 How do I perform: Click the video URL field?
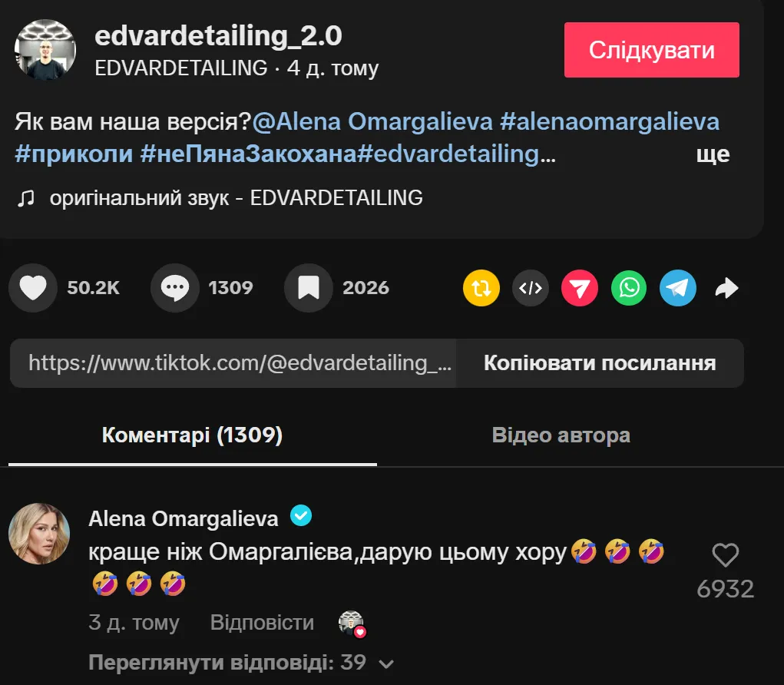click(x=233, y=363)
